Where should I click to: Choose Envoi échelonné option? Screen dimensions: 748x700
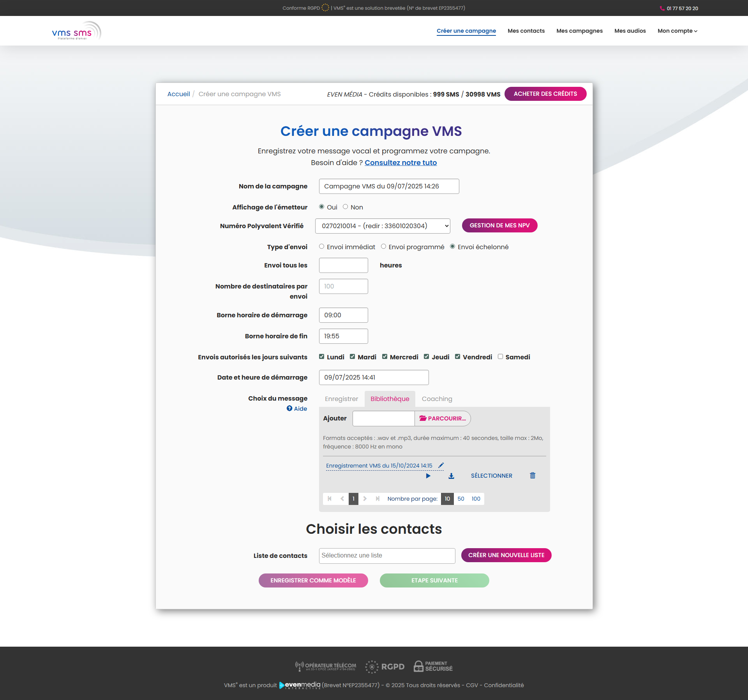(x=452, y=246)
